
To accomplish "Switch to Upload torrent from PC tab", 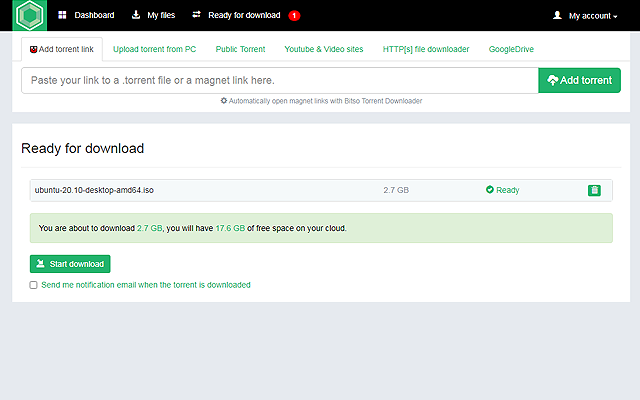I will (154, 49).
